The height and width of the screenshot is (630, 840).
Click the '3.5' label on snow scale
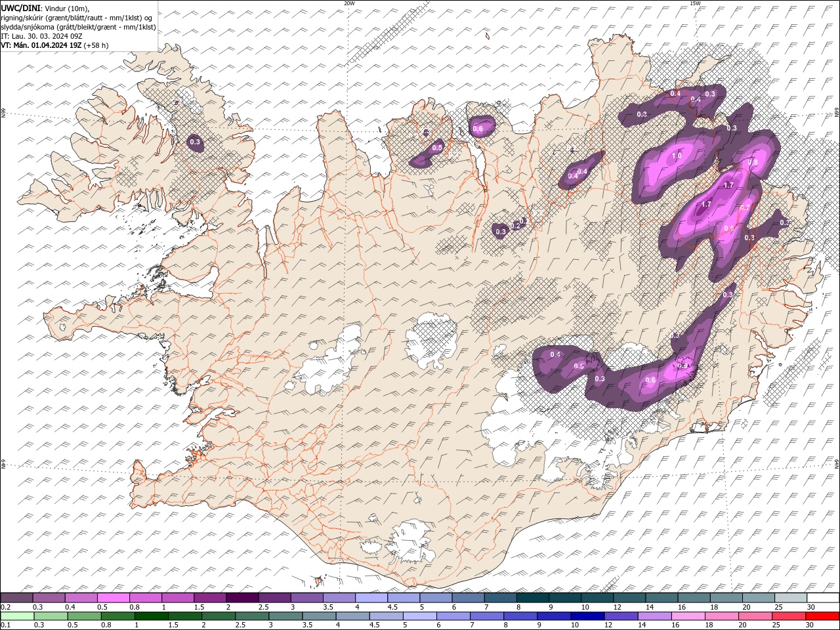click(328, 607)
